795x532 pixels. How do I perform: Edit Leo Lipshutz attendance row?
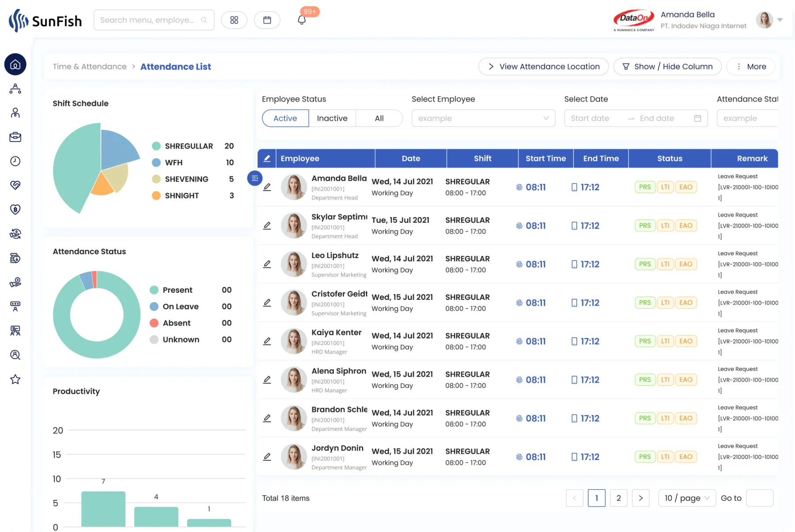click(267, 264)
